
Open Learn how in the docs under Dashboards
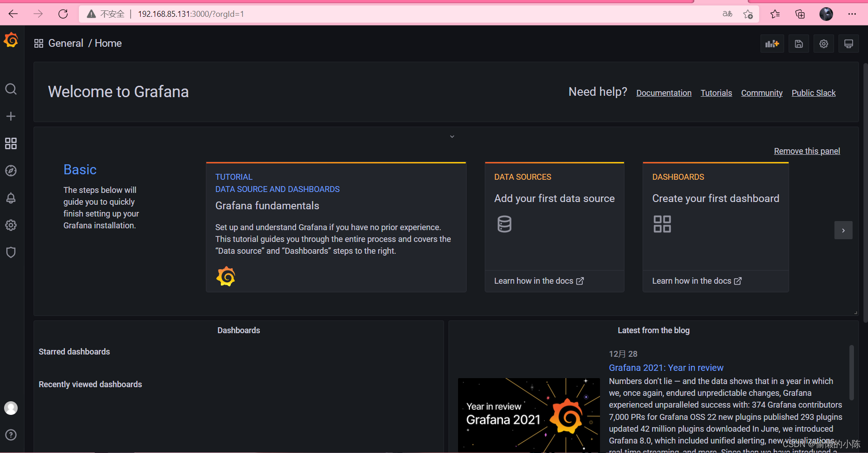[697, 281]
